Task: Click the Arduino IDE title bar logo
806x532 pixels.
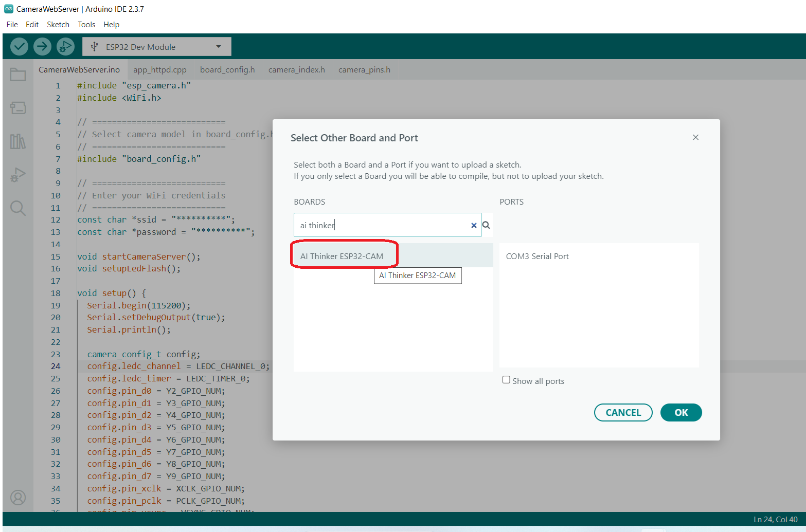Action: tap(8, 9)
